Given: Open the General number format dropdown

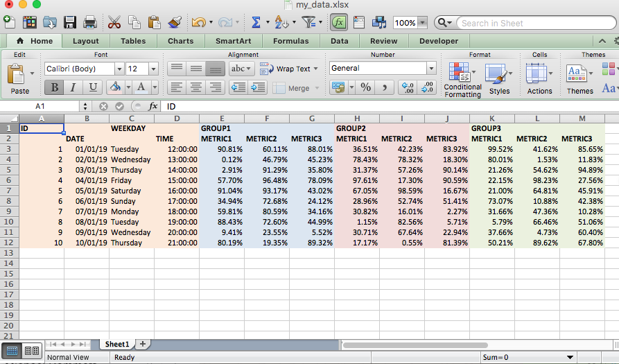Looking at the screenshot, I should (431, 69).
